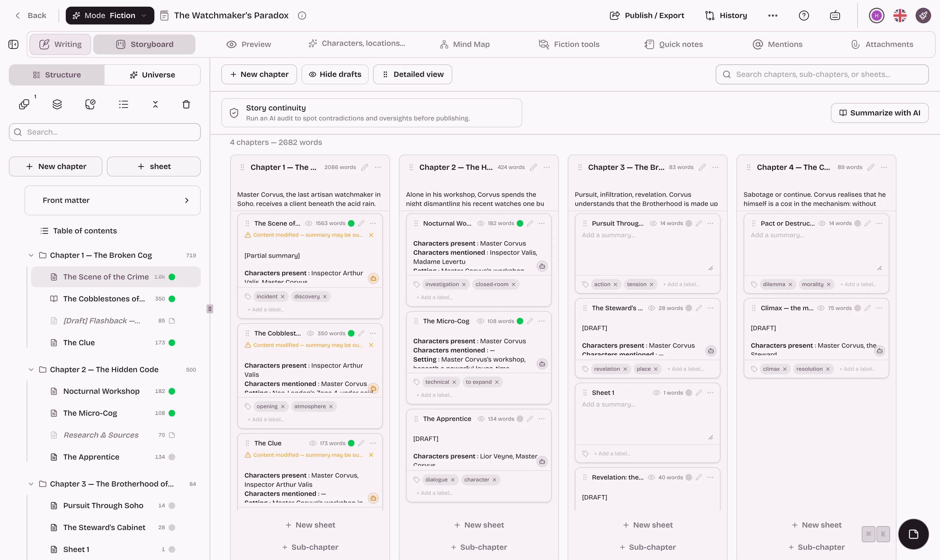Viewport: 940px width, 560px height.
Task: Click the copy sheets icon with badge 1
Action: pyautogui.click(x=24, y=105)
